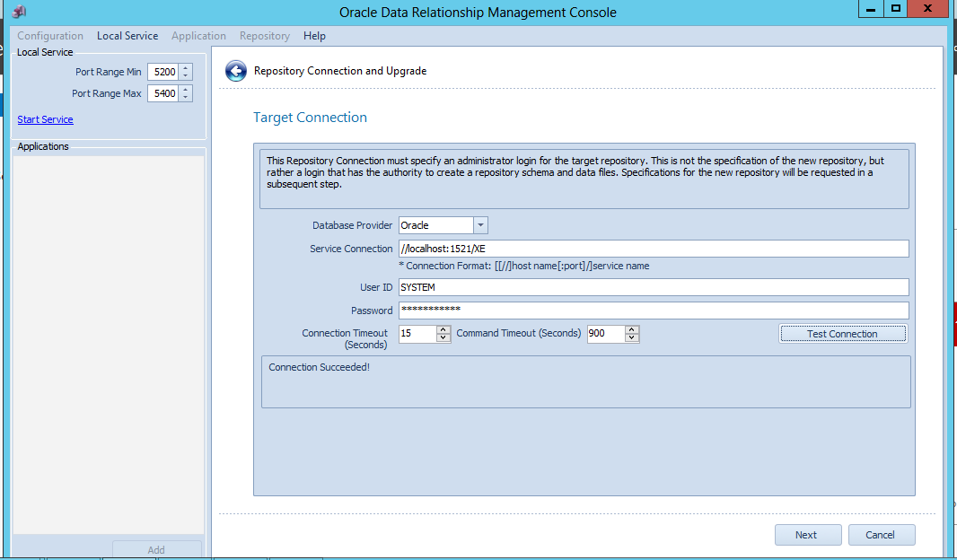Increase Port Range Max value
This screenshot has height=560, width=957.
coord(186,89)
